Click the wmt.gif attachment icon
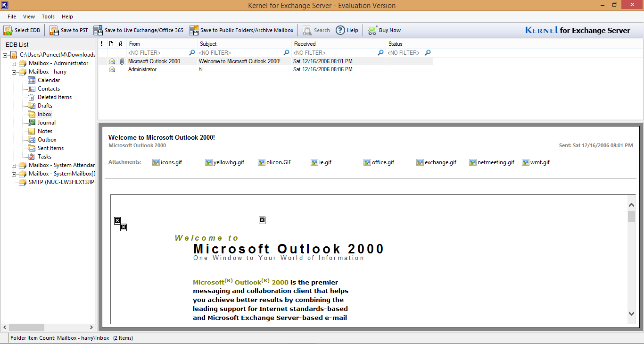This screenshot has width=644, height=344. [526, 162]
